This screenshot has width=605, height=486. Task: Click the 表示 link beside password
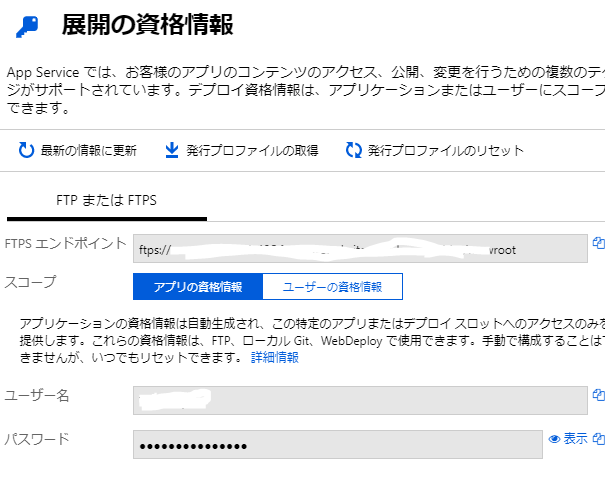point(575,439)
